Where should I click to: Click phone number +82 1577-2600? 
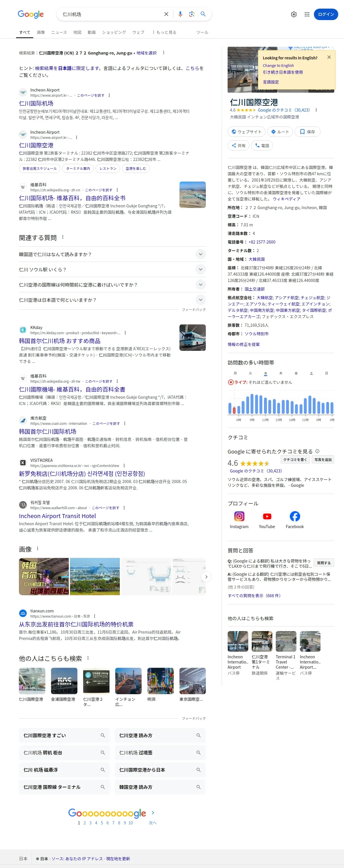pyautogui.click(x=262, y=242)
